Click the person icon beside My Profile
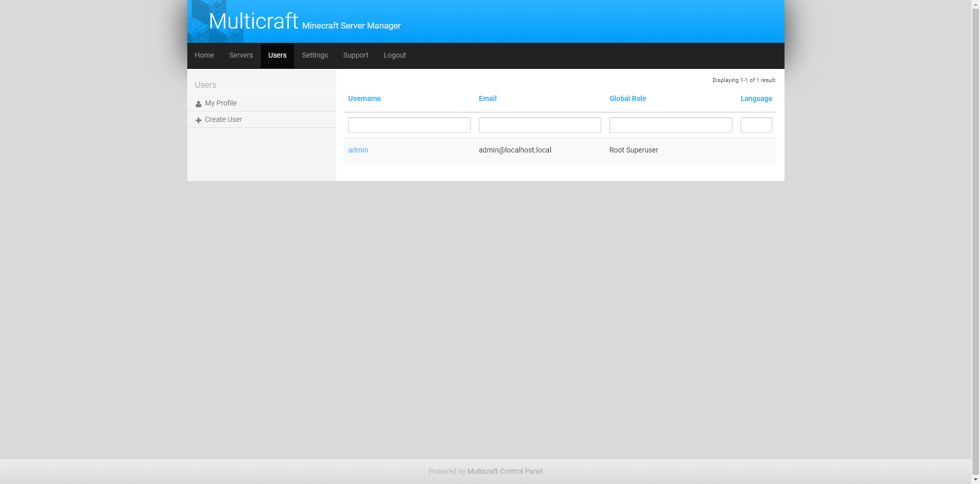 point(199,104)
